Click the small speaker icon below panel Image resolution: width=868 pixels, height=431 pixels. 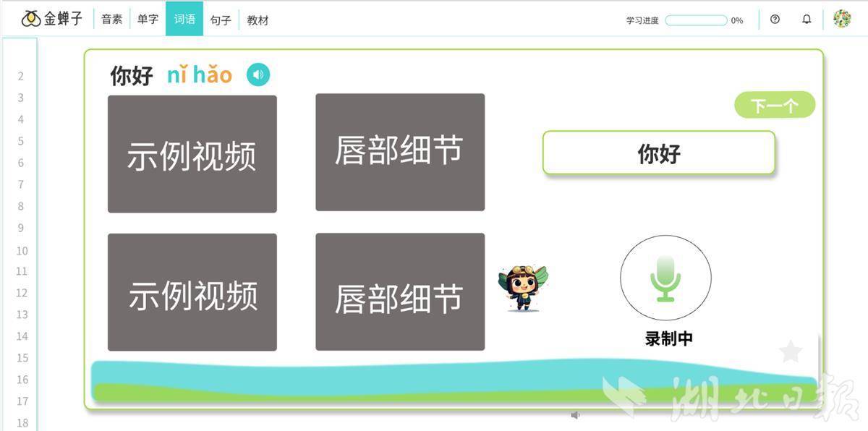575,415
